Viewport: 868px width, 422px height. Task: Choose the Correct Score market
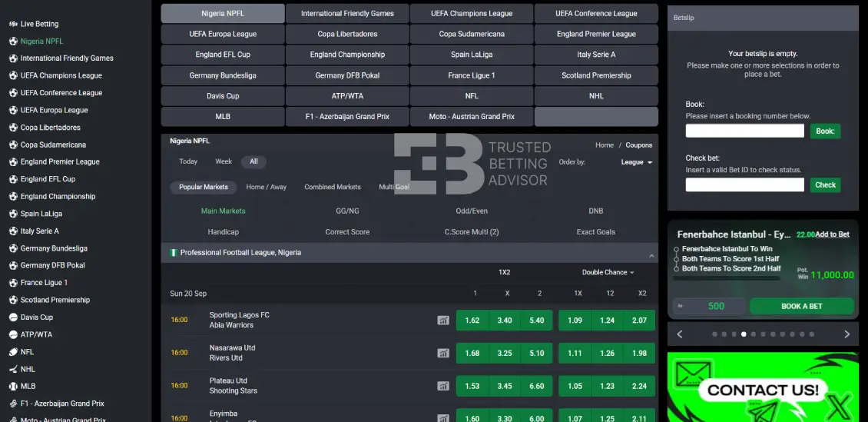click(x=347, y=232)
